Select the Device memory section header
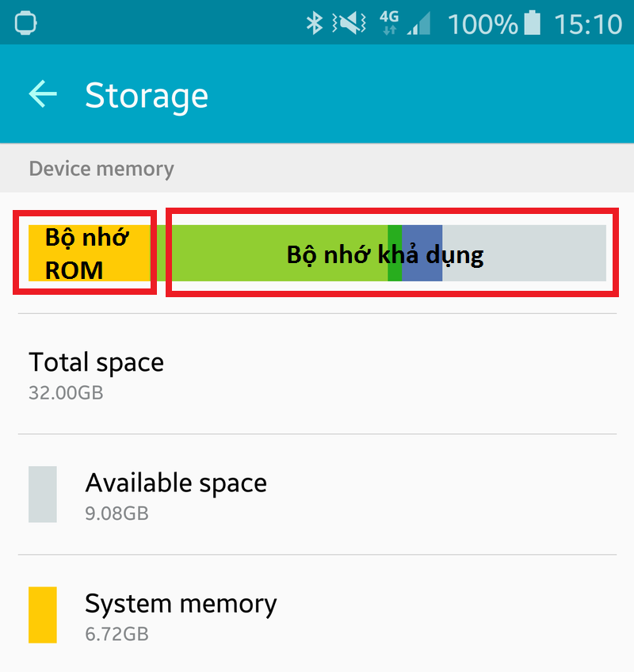 pyautogui.click(x=101, y=168)
